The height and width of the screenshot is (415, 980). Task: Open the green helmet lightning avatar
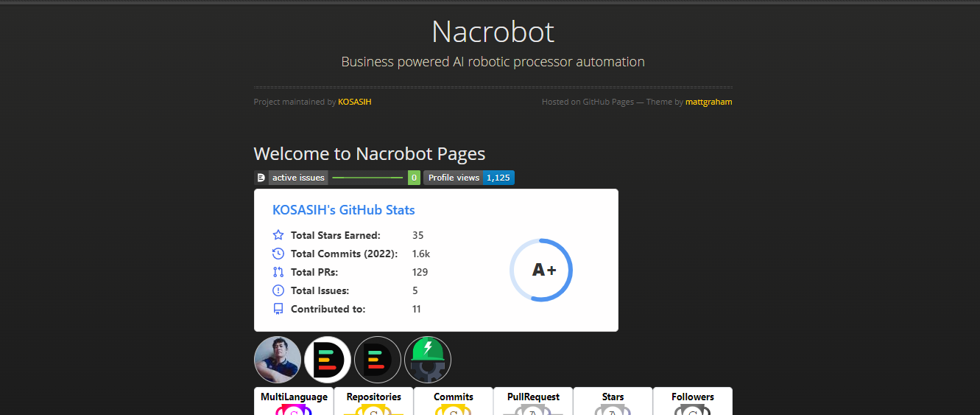pyautogui.click(x=428, y=360)
